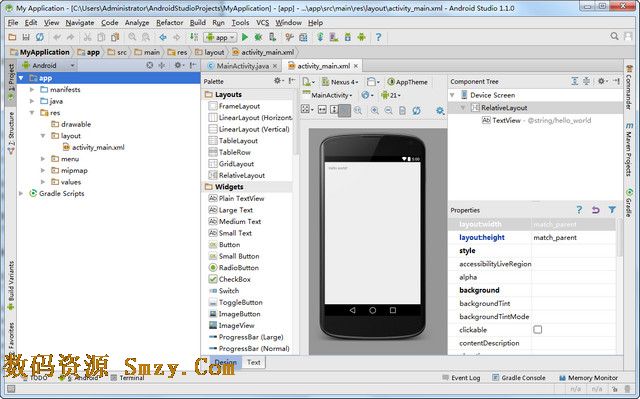Click the Properties filter funnel icon

point(612,210)
